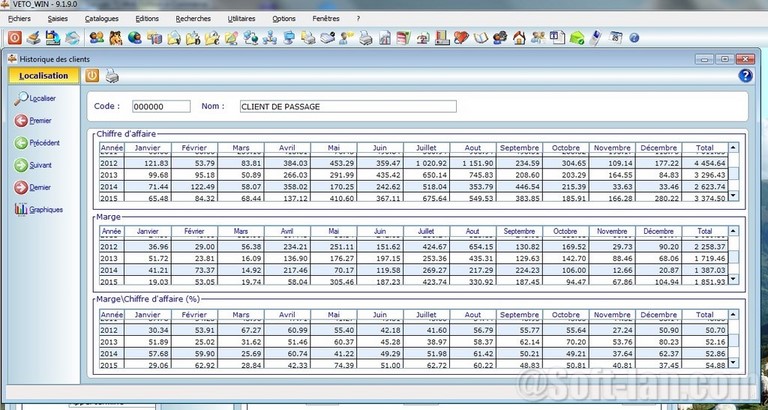Click the Code input field
The image size is (768, 410).
pyautogui.click(x=161, y=106)
